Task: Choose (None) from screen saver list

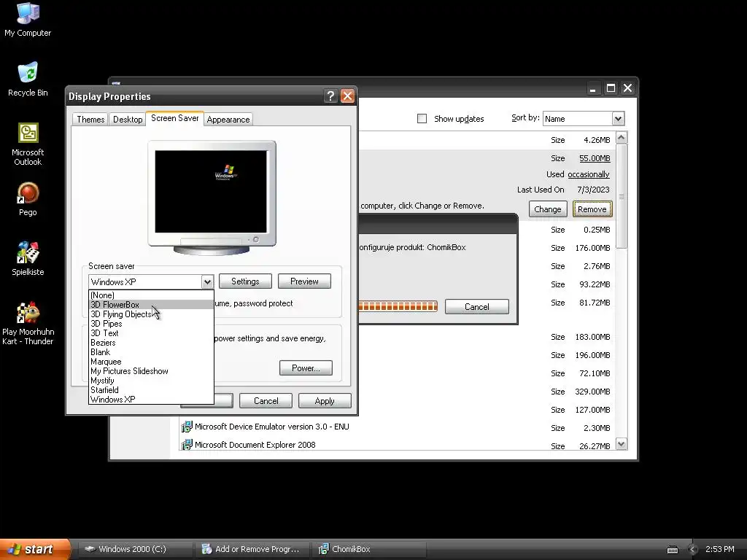Action: click(151, 295)
